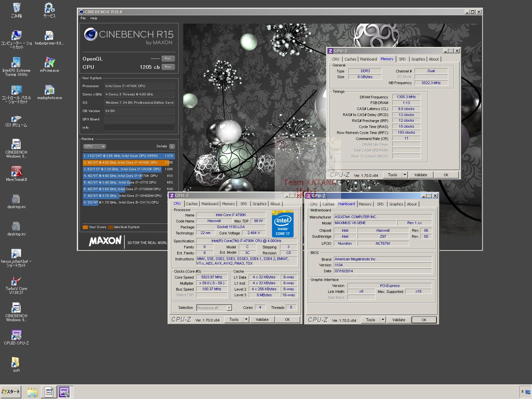The height and width of the screenshot is (399, 532).
Task: Launch TurboV Core V1.00.27 icon
Action: [16, 285]
